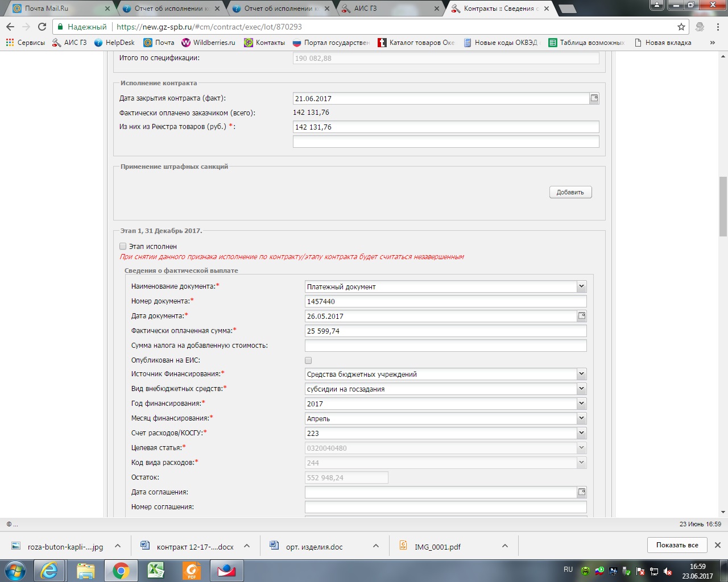Toggle the Опубликован на ЕИС checkbox
Viewport: 728px width, 582px height.
(x=308, y=360)
